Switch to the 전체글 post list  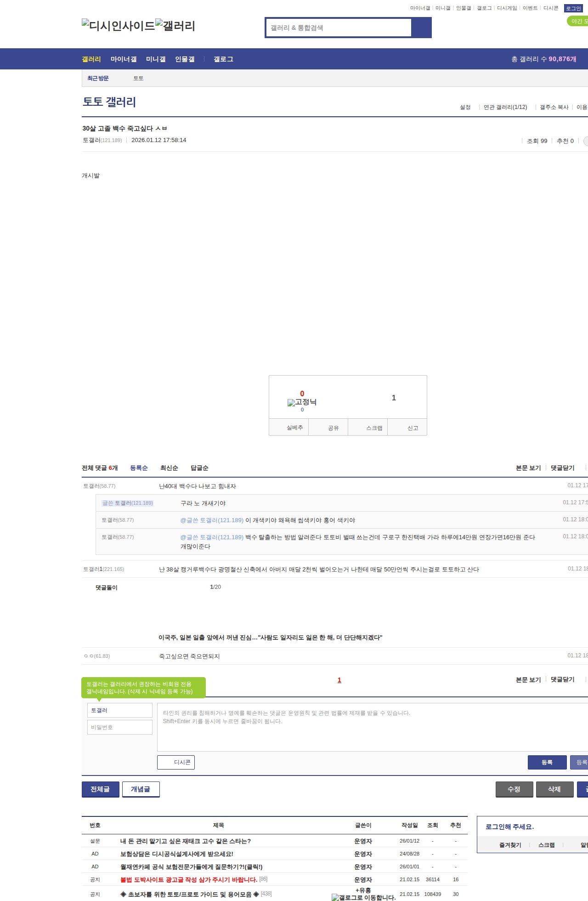click(101, 789)
